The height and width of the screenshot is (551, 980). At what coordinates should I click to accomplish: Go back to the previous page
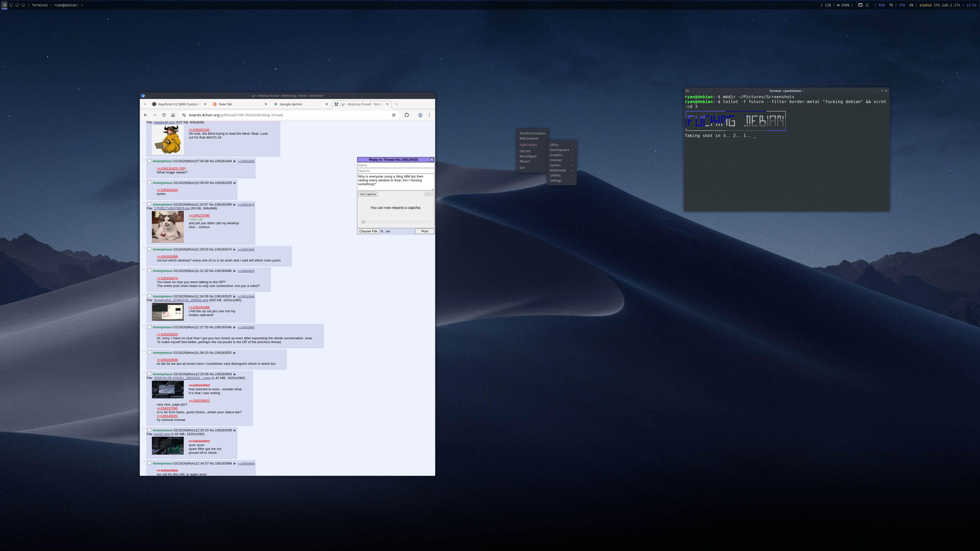(145, 115)
